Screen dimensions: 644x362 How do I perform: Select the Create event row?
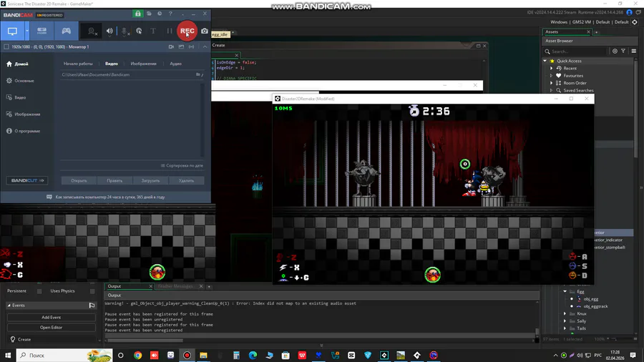pos(52,339)
